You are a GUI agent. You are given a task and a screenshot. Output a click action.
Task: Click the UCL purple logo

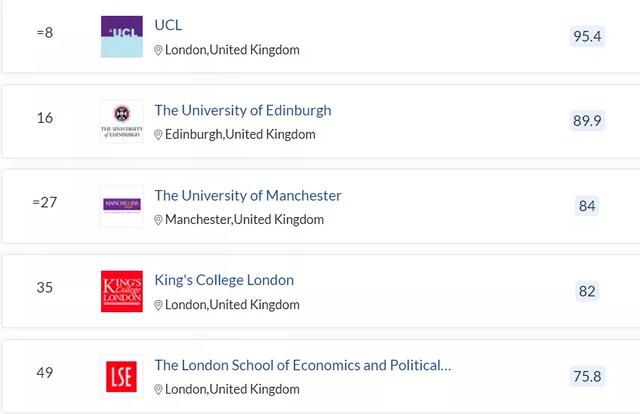coord(122,36)
